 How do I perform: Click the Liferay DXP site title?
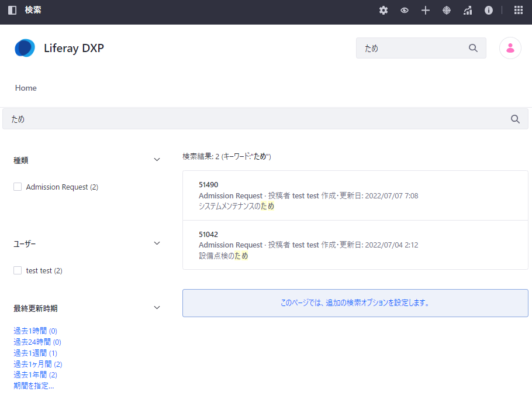pyautogui.click(x=74, y=48)
